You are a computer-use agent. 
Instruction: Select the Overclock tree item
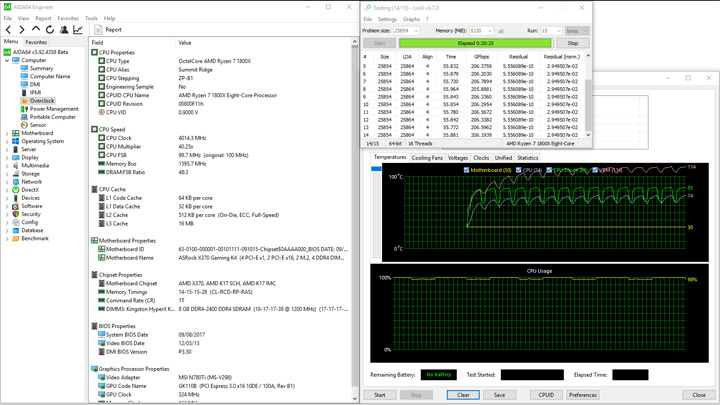tap(42, 101)
